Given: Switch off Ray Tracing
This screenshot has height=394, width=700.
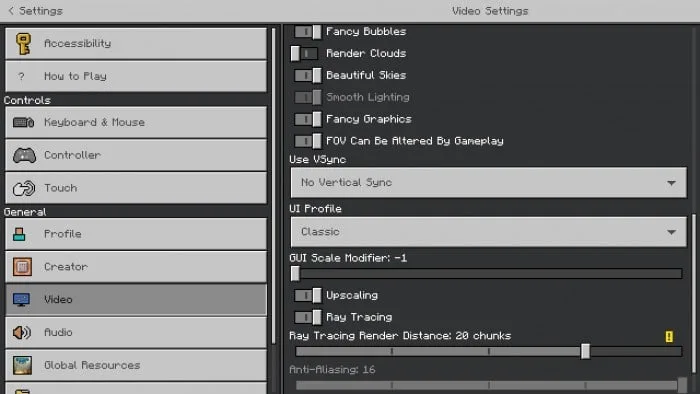Looking at the screenshot, I should 307,317.
